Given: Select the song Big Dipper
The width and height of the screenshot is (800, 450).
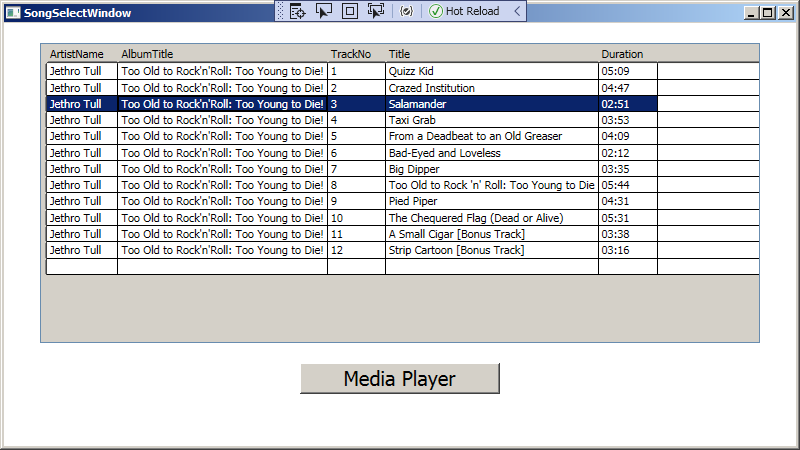Looking at the screenshot, I should tap(492, 169).
